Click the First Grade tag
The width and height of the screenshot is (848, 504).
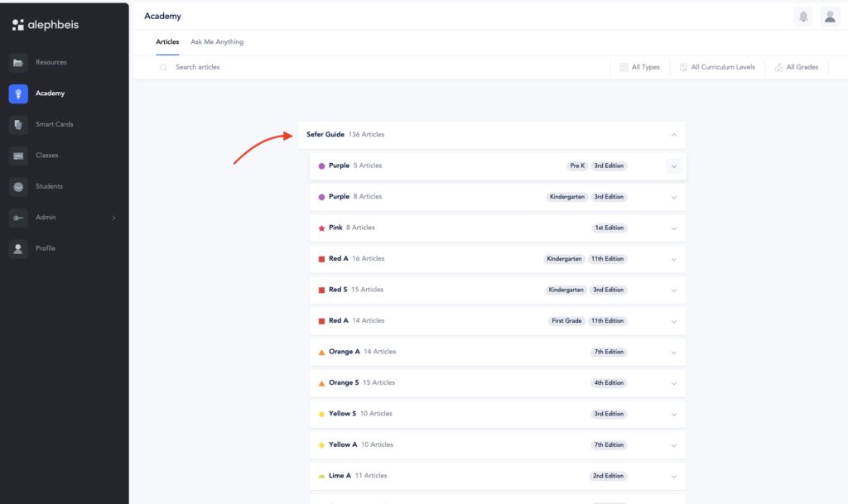click(x=566, y=321)
